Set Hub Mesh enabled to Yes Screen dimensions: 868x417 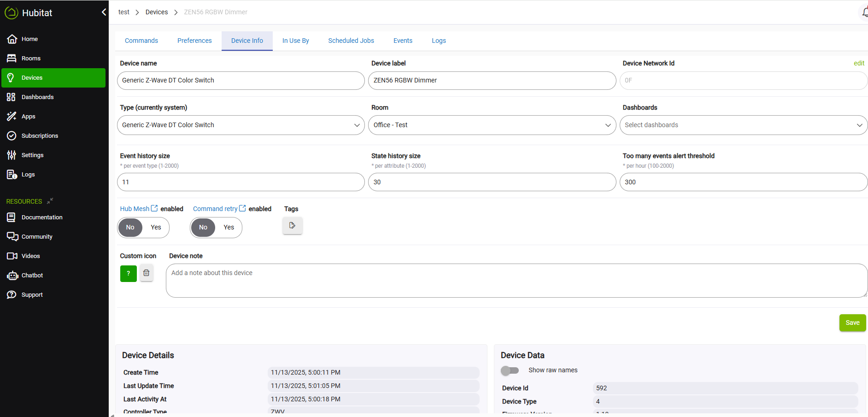click(x=156, y=228)
